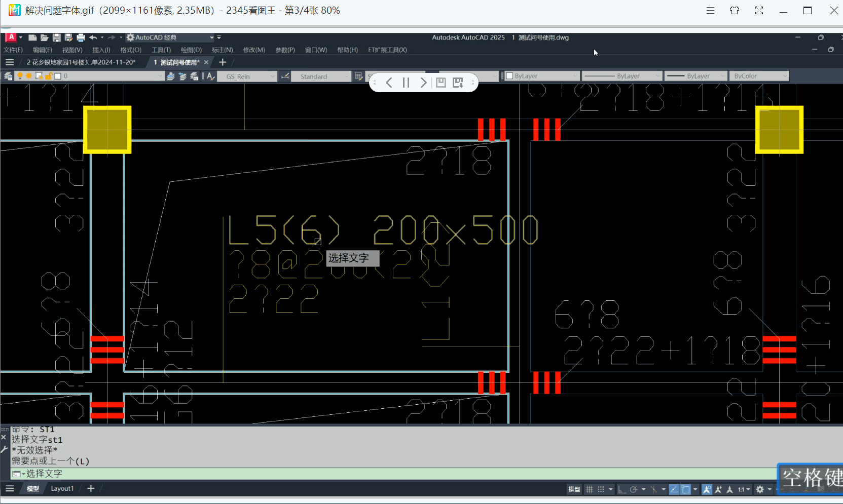Click the Redo arrow icon
The image size is (843, 504).
point(112,37)
